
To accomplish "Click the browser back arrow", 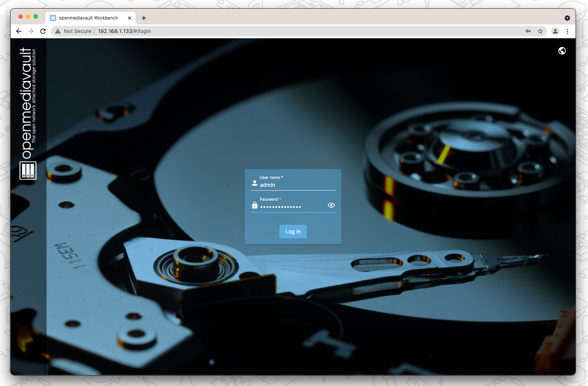I will pos(19,31).
